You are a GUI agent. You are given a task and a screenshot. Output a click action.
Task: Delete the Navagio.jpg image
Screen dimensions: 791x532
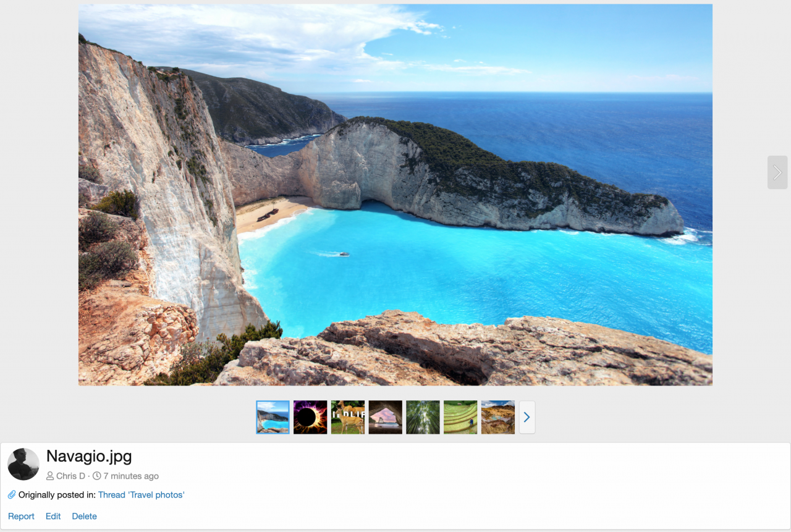tap(84, 516)
